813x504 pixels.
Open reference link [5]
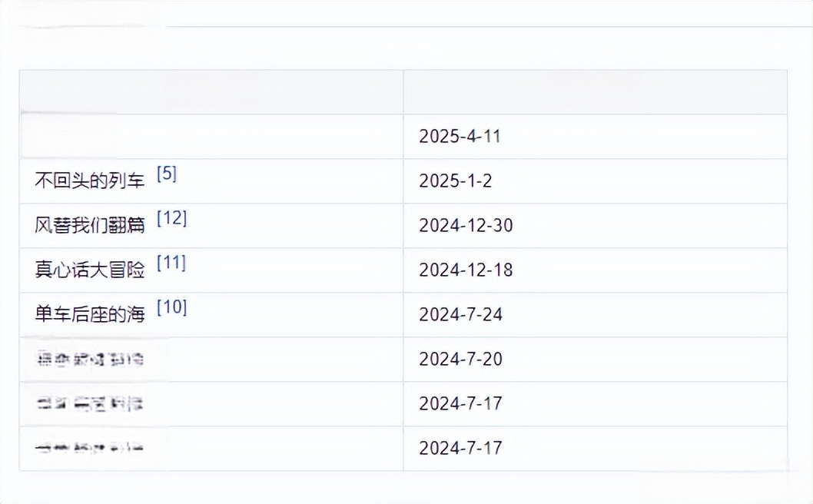[x=167, y=174]
